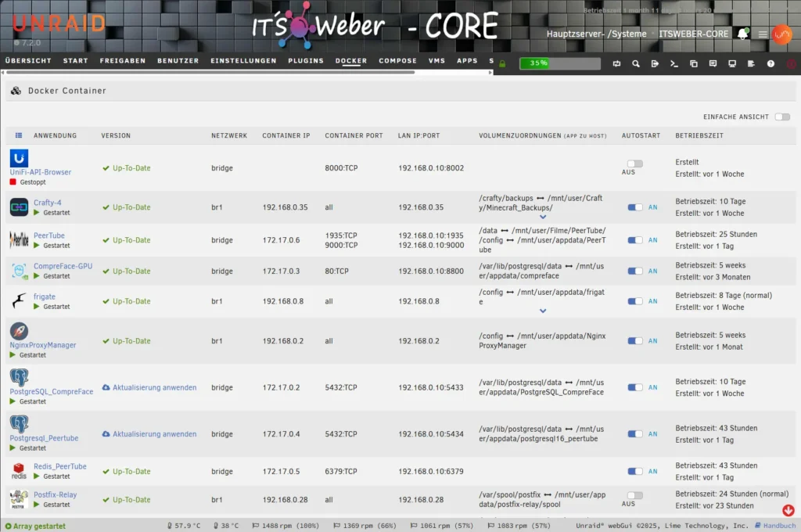
Task: Click the NginxProxyManager rocket icon
Action: tap(20, 331)
